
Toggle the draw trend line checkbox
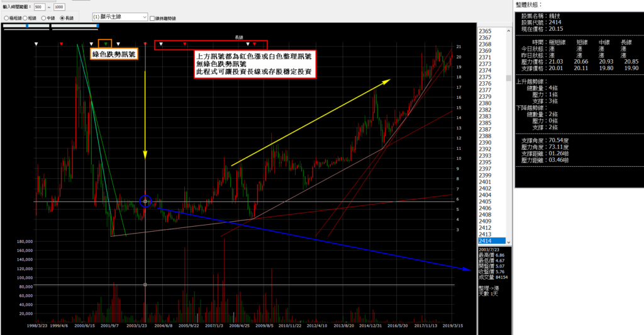152,18
